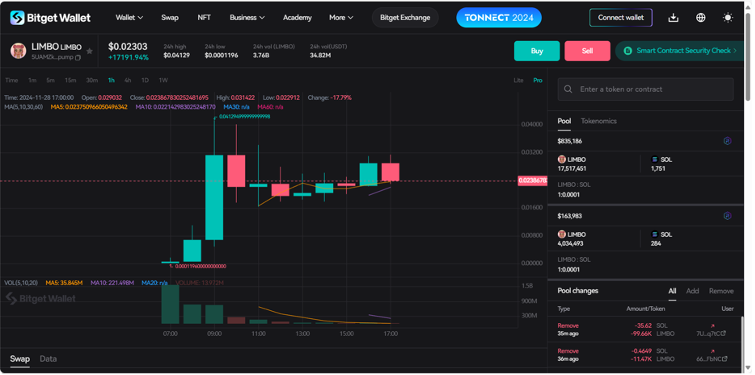Click the download app icon
Viewport: 755px width, 375px height.
tap(673, 18)
